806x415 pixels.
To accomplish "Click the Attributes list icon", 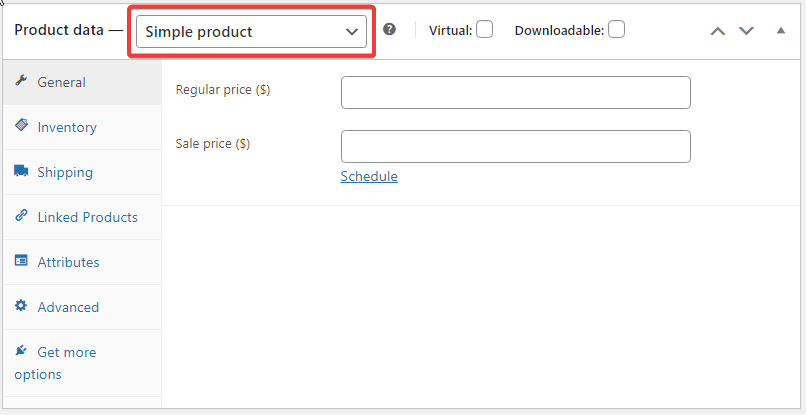I will coord(21,260).
